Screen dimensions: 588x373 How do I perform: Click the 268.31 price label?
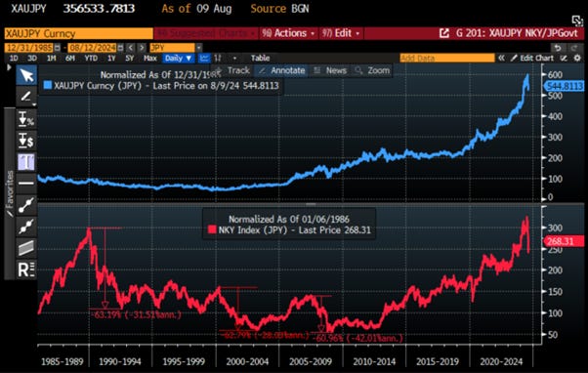pos(564,241)
